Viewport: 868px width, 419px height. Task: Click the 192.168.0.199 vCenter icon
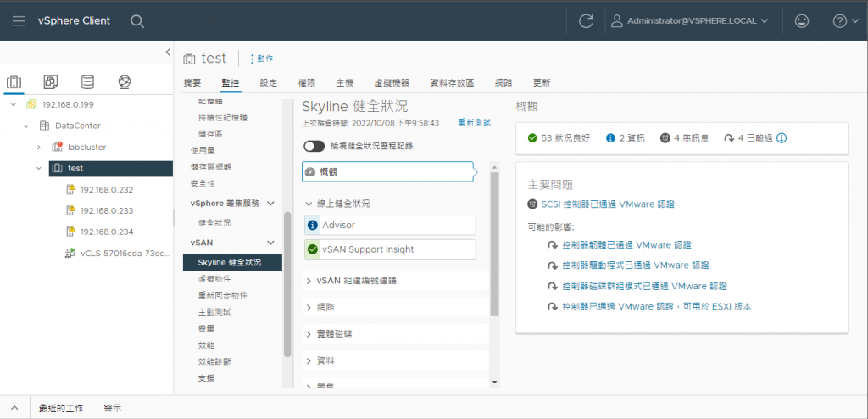[31, 105]
